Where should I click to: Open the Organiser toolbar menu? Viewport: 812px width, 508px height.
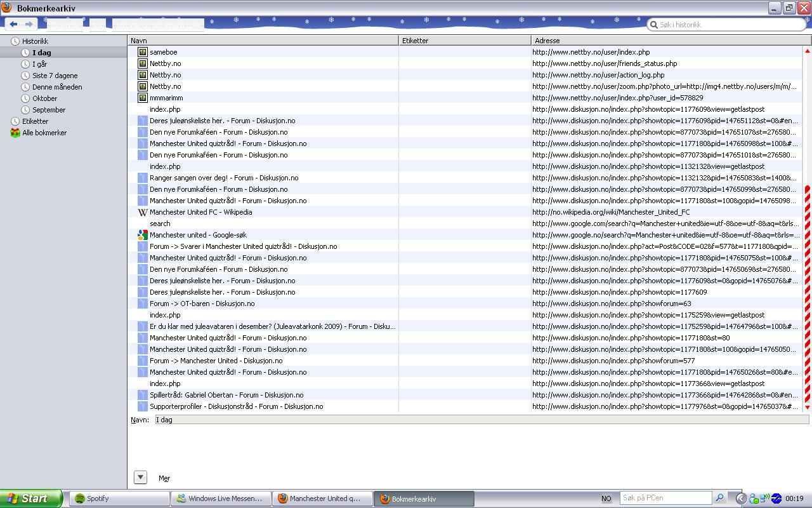(65, 25)
